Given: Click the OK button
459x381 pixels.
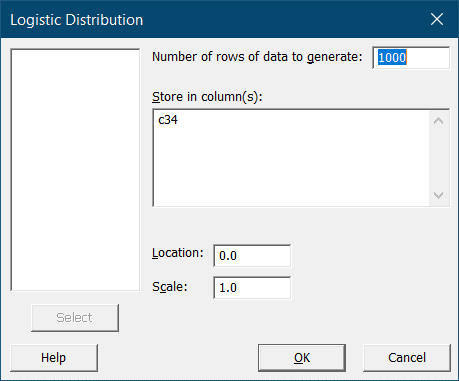Looking at the screenshot, I should 302,358.
